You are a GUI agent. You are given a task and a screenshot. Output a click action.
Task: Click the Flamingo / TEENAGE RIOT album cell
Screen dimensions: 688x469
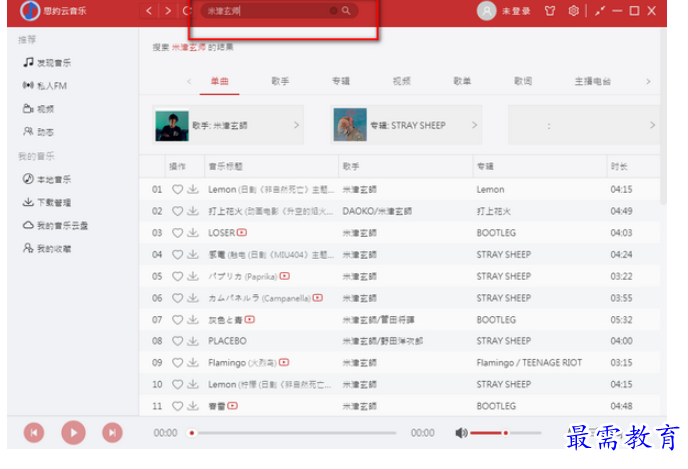point(529,362)
